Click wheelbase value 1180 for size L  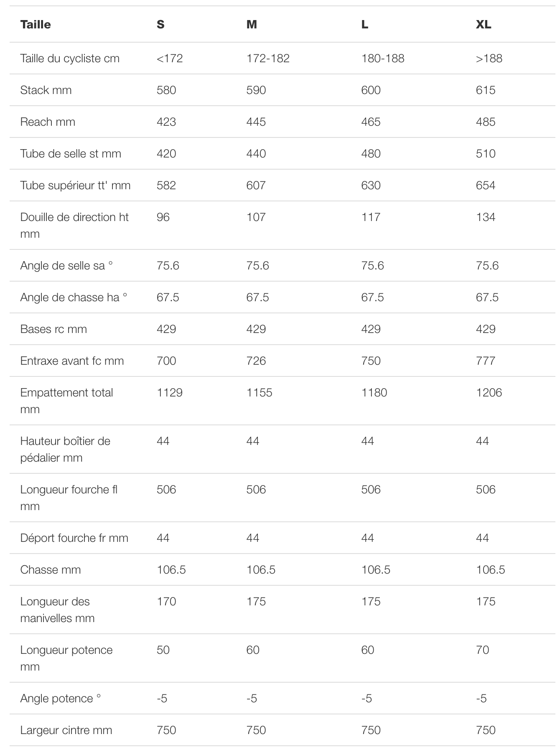point(374,393)
